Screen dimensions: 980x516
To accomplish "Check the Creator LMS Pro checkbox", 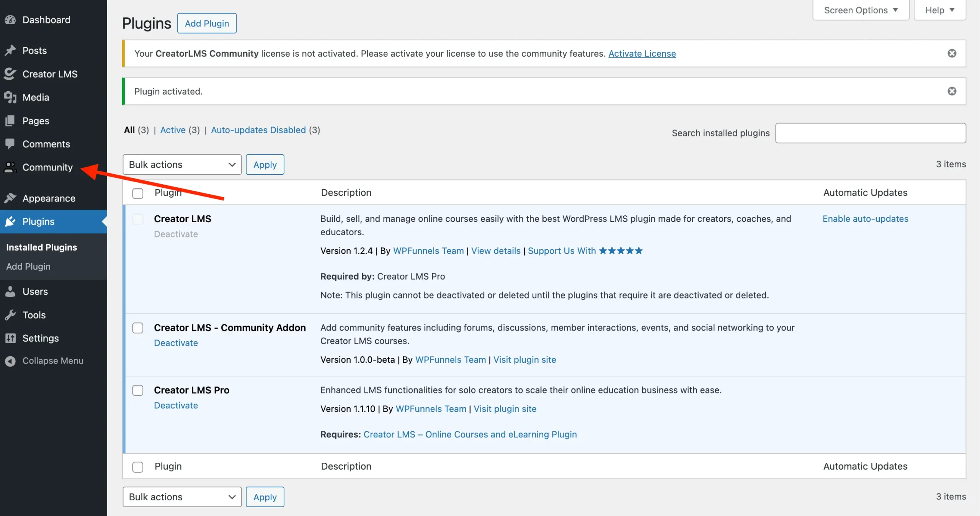I will [x=138, y=390].
